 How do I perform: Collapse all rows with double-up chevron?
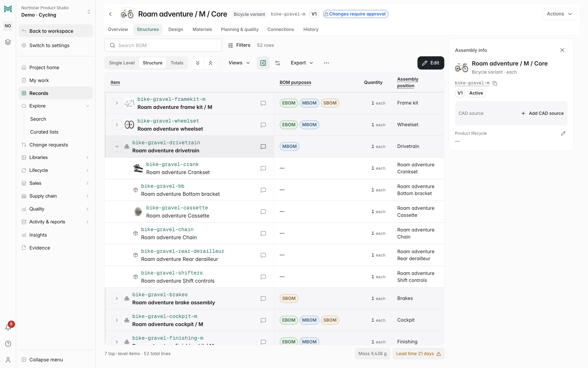click(x=210, y=63)
